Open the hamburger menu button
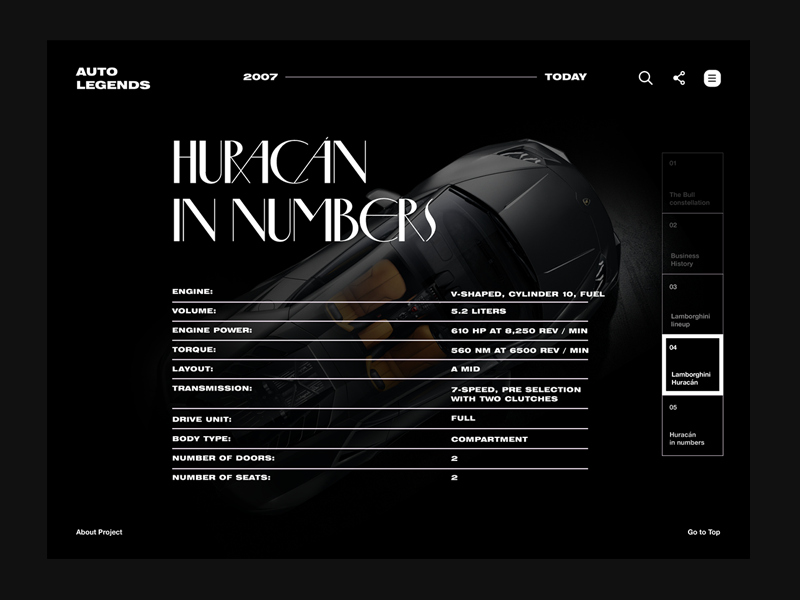This screenshot has width=800, height=600. tap(712, 78)
